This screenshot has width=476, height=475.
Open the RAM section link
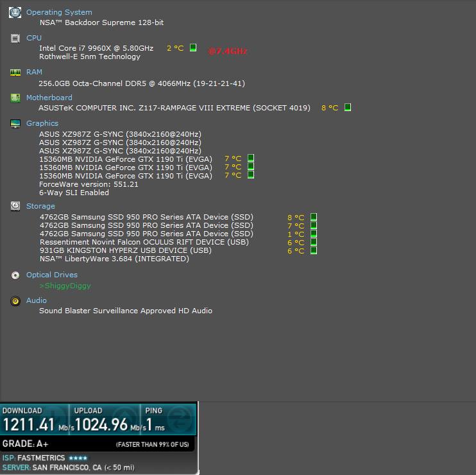34,72
